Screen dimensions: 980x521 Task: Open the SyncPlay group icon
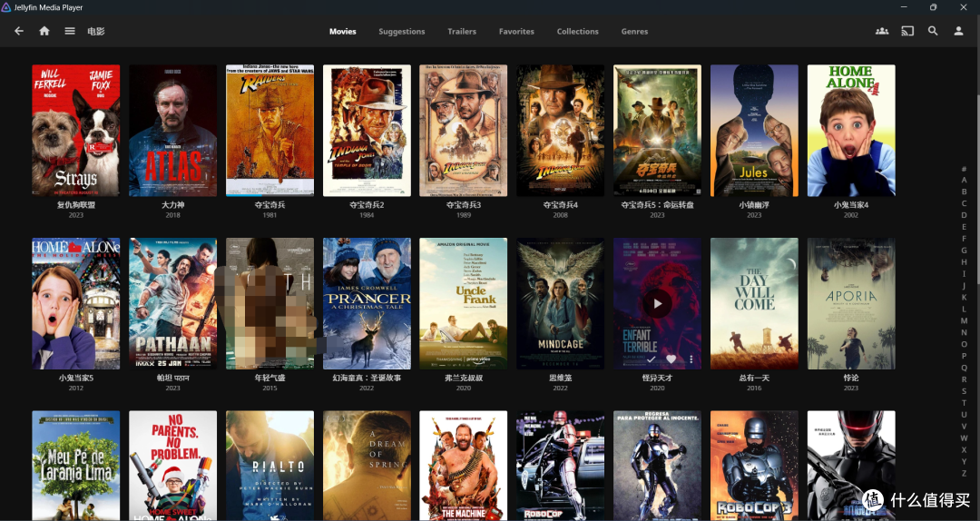[882, 31]
